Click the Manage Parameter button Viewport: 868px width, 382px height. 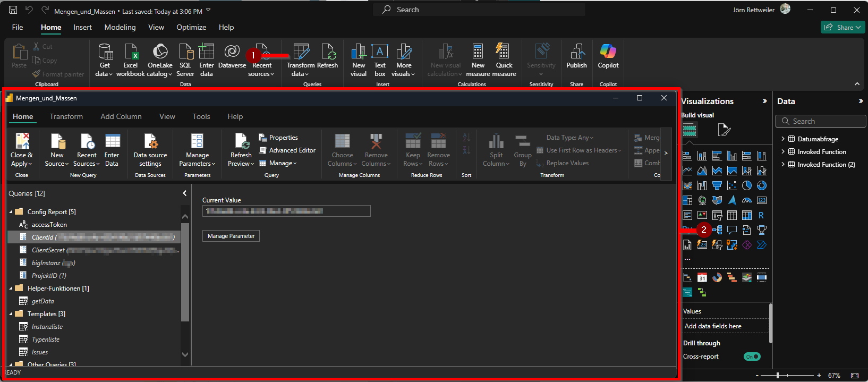pos(231,236)
